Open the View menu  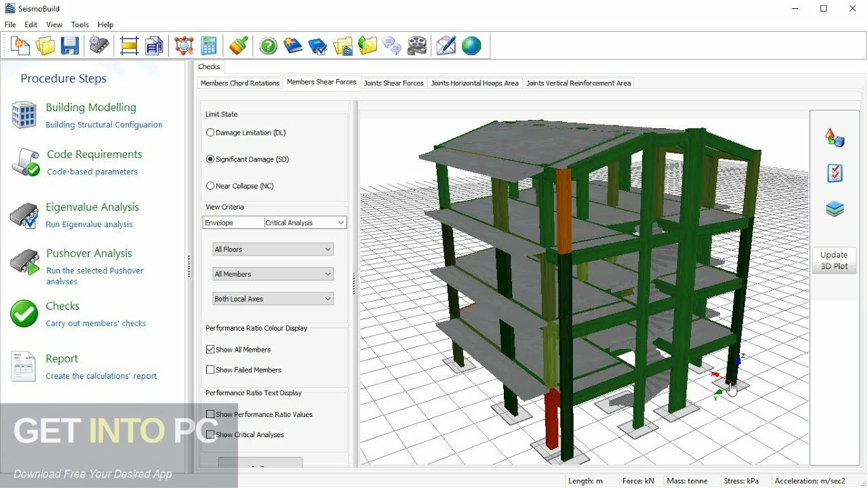tap(54, 24)
